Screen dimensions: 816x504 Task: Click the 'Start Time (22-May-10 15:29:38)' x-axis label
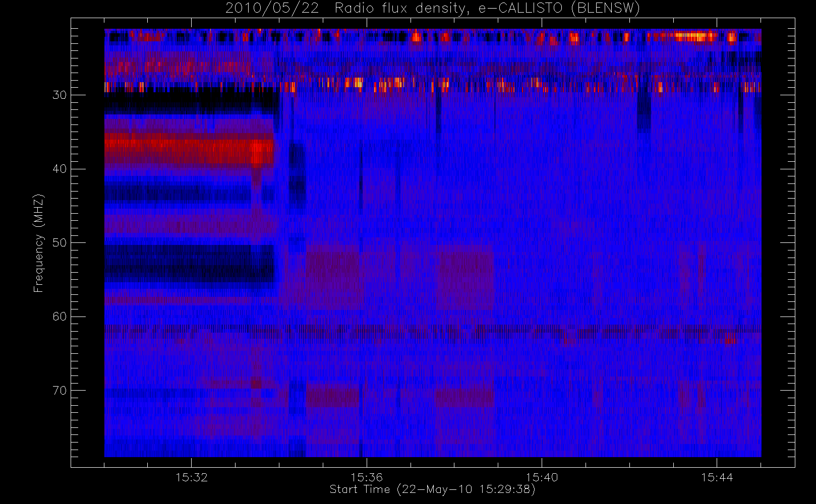pyautogui.click(x=432, y=489)
